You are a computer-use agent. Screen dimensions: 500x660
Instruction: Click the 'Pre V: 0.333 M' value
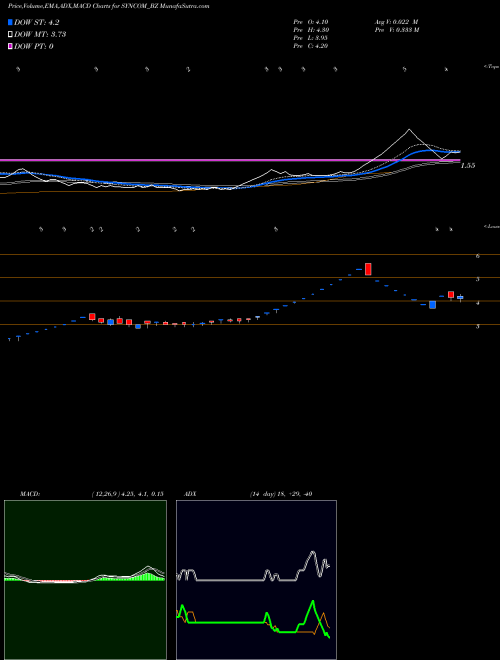[397, 30]
